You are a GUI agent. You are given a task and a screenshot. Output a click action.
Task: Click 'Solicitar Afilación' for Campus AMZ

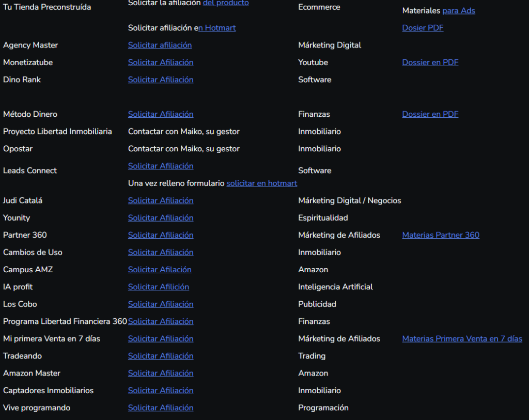click(160, 270)
